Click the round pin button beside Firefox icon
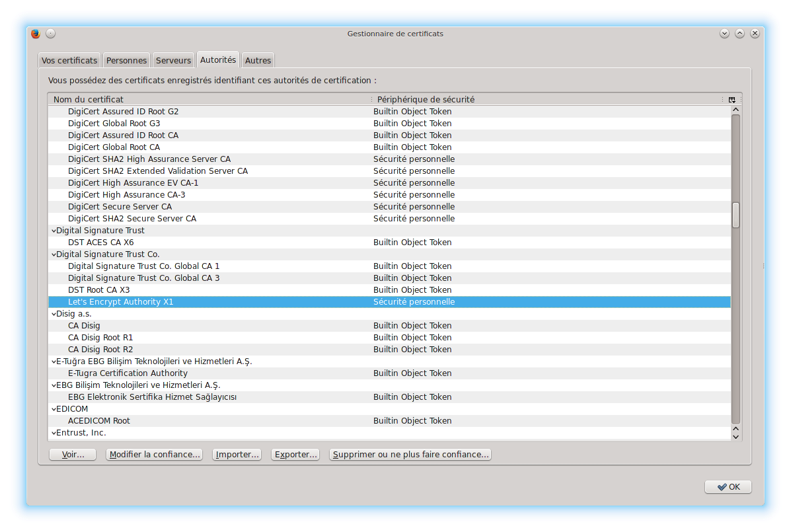791x532 pixels. (x=50, y=34)
